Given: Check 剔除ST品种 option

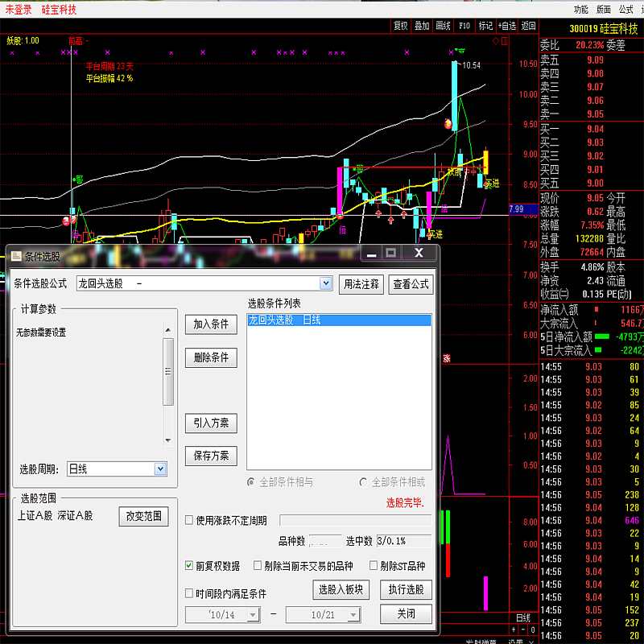Looking at the screenshot, I should 374,566.
